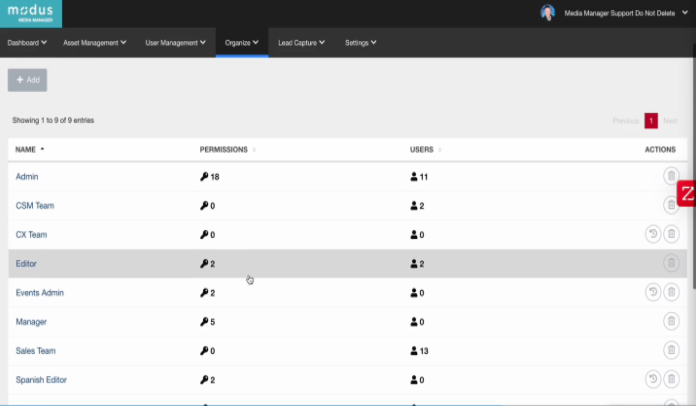Click the Add button
This screenshot has height=409, width=696.
click(x=27, y=80)
